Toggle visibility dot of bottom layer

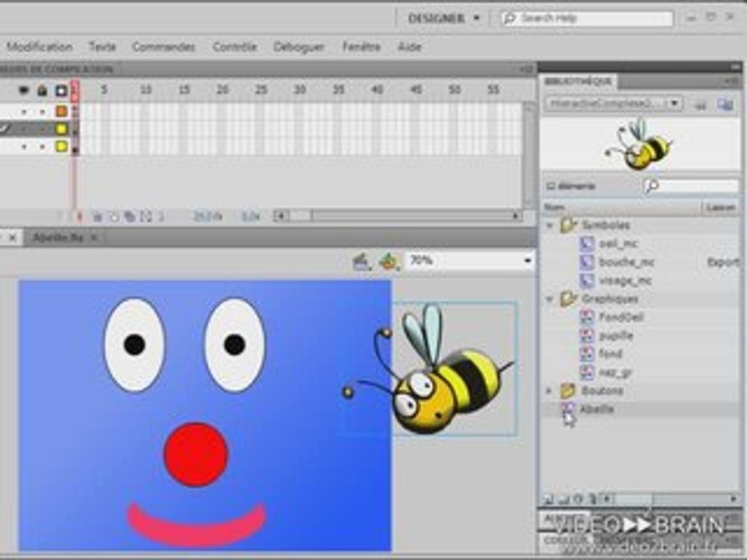pyautogui.click(x=24, y=147)
